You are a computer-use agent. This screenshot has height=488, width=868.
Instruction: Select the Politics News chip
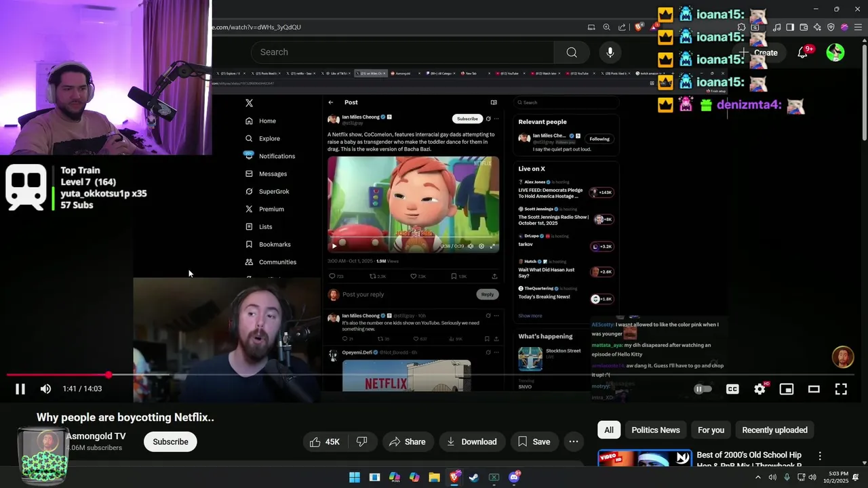(656, 430)
